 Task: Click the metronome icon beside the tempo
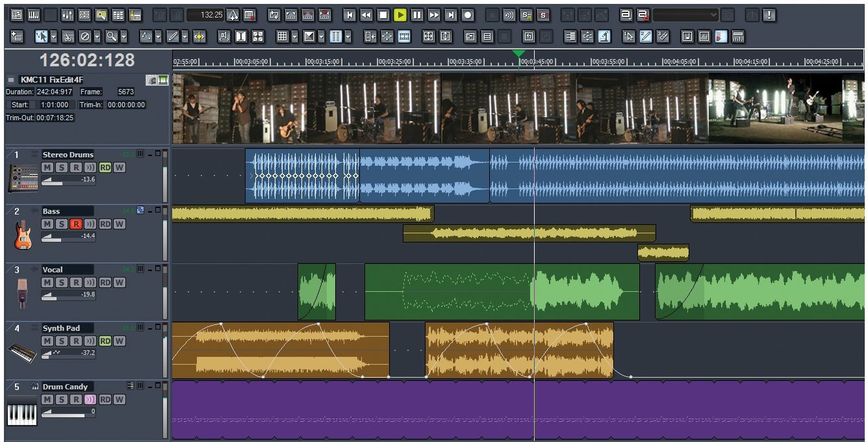[x=232, y=14]
